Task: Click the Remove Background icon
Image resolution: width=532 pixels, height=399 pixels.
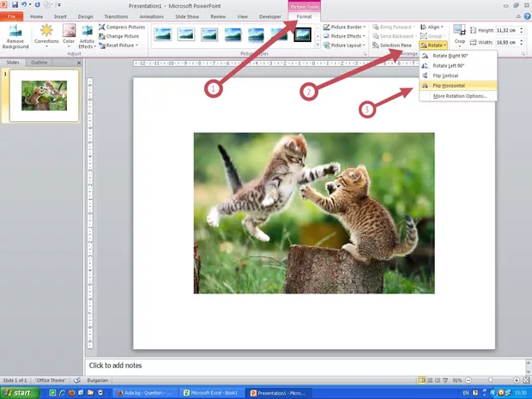Action: point(15,36)
